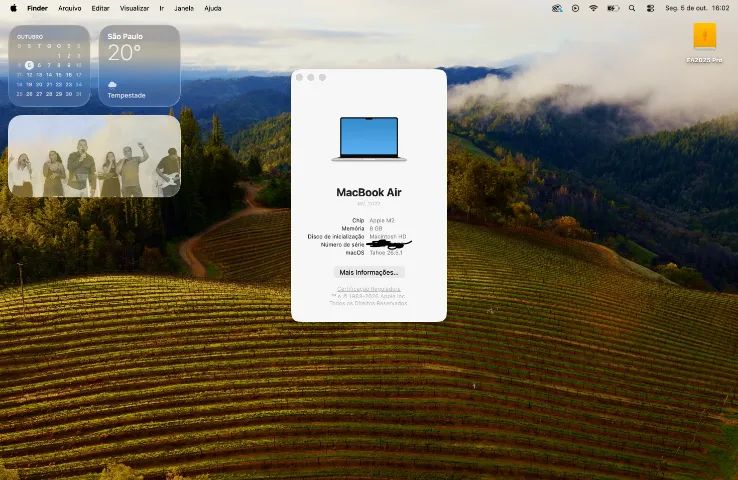Open the Ir menu

(161, 8)
